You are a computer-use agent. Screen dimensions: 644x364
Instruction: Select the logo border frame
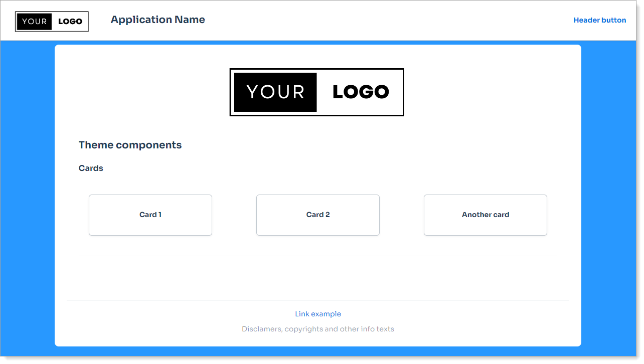pyautogui.click(x=316, y=69)
